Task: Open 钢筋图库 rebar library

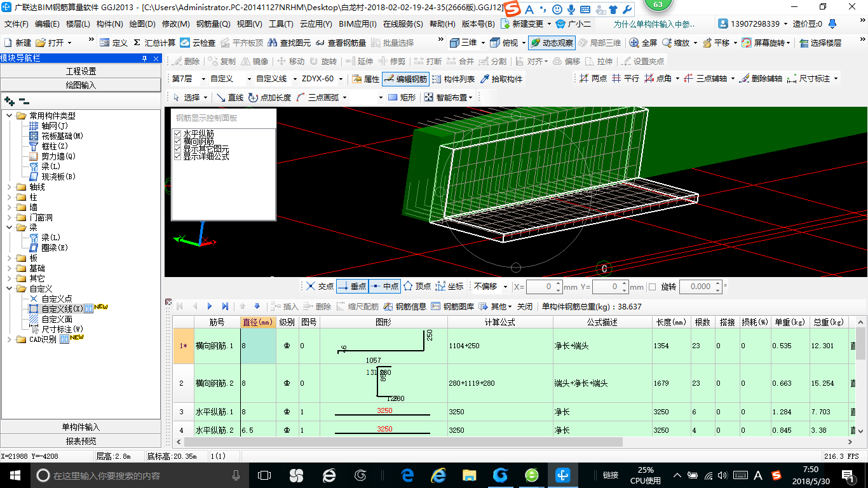Action: [452, 306]
